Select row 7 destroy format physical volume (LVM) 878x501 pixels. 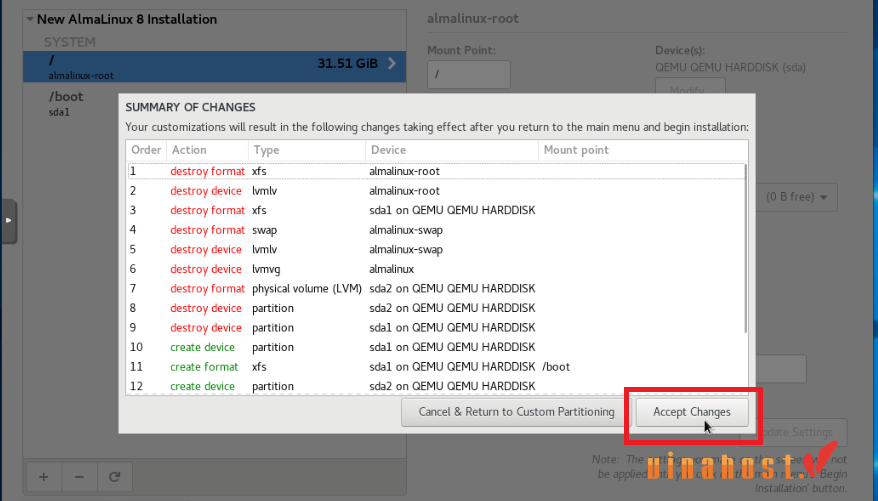pos(436,289)
